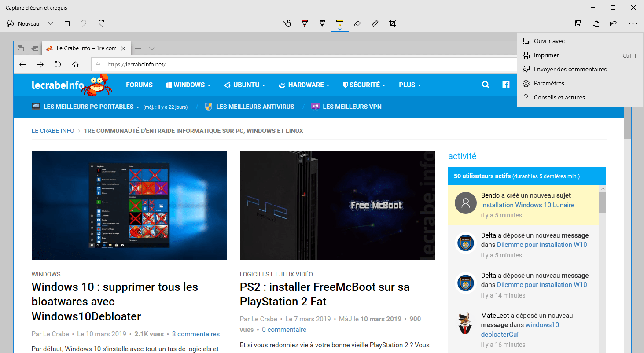Image resolution: width=644 pixels, height=353 pixels.
Task: Select the pencil tool
Action: (322, 23)
